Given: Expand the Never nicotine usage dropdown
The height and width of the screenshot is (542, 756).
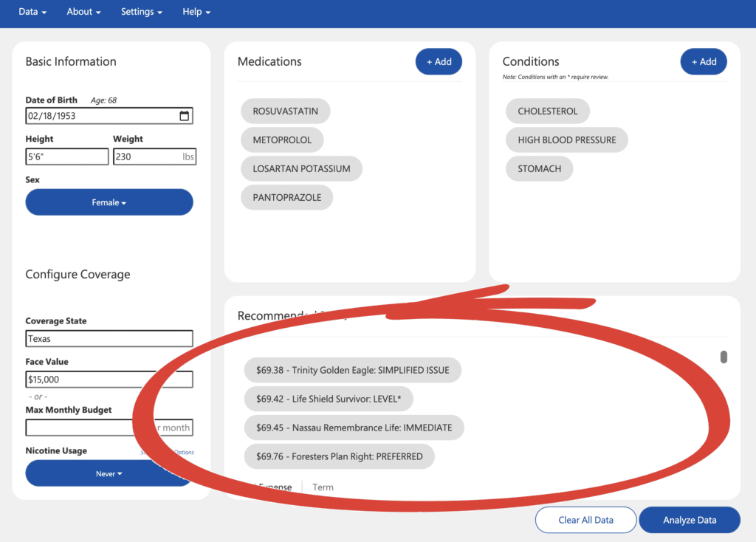Looking at the screenshot, I should coord(109,473).
